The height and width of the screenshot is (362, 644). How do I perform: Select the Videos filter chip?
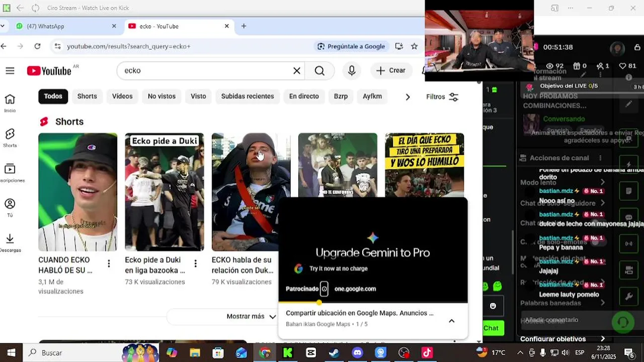tap(122, 97)
